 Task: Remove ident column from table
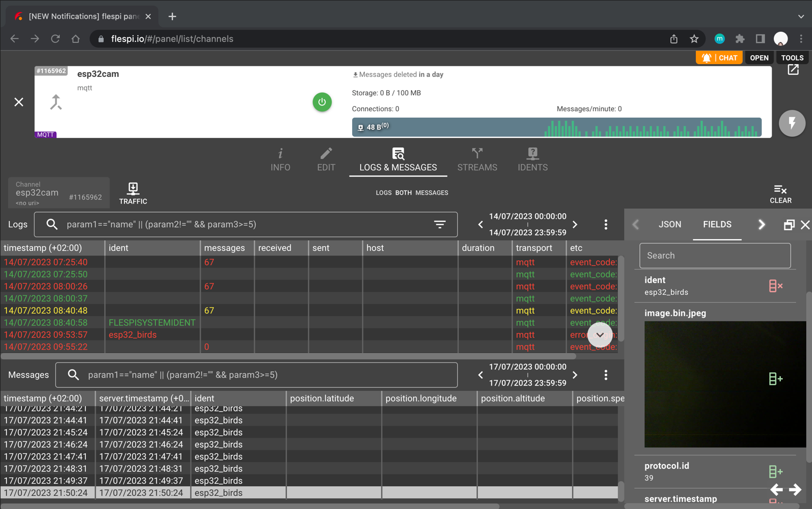pyautogui.click(x=775, y=286)
